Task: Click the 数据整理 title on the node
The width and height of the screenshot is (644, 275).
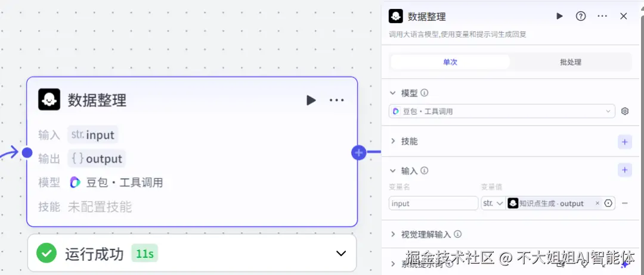Action: click(97, 100)
